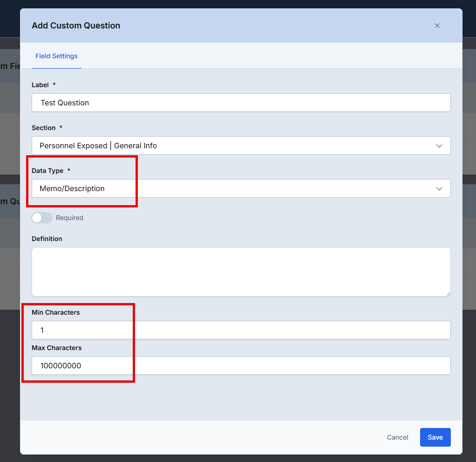
Task: Switch to the Field Settings tab
Action: [56, 56]
